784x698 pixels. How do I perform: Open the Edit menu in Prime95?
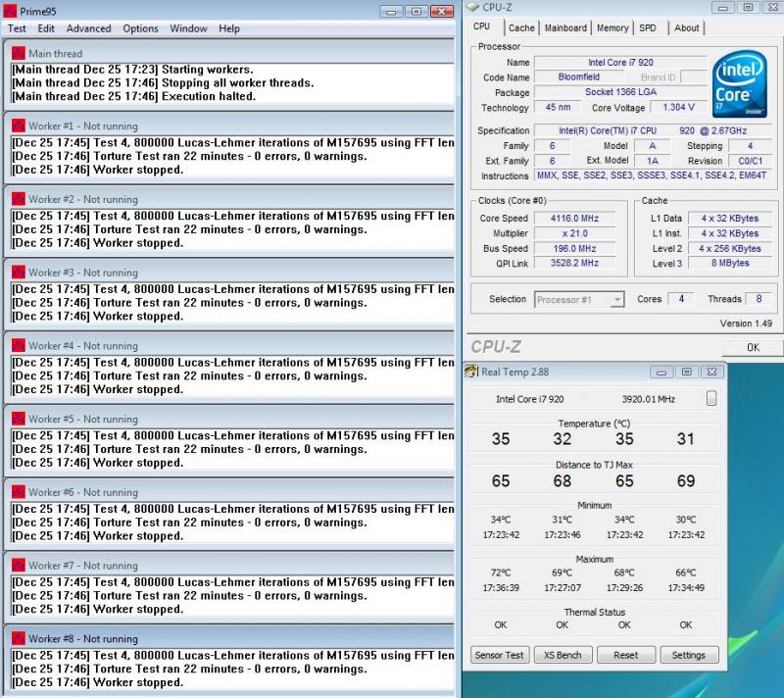(x=46, y=28)
